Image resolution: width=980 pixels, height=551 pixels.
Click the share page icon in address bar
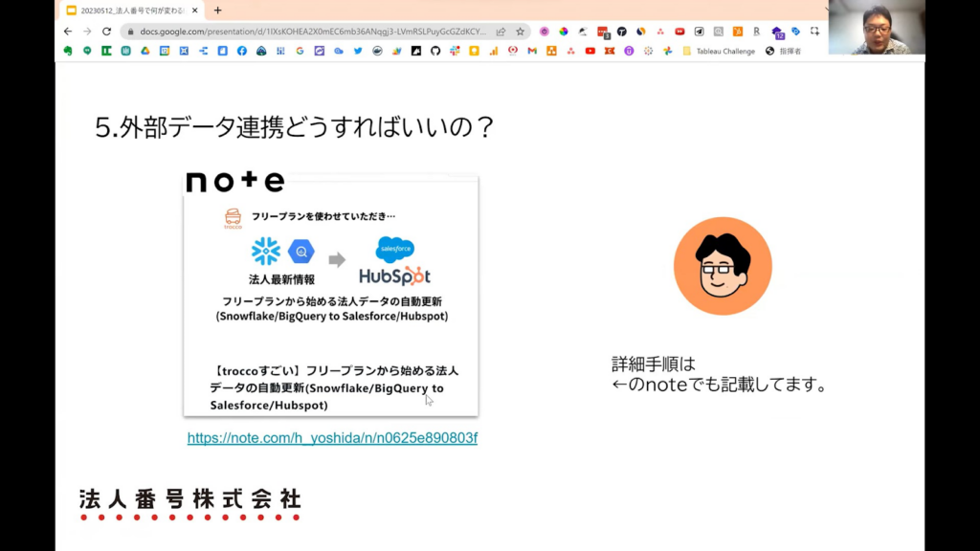pos(501,31)
